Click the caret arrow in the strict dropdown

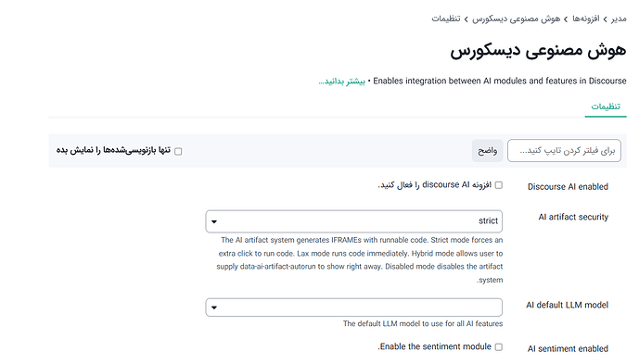pyautogui.click(x=214, y=222)
